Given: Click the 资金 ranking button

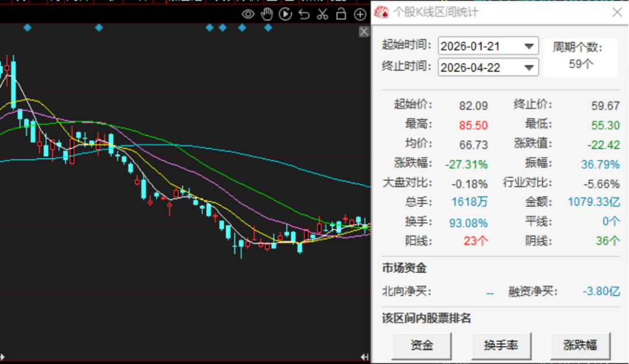Looking at the screenshot, I should 422,345.
